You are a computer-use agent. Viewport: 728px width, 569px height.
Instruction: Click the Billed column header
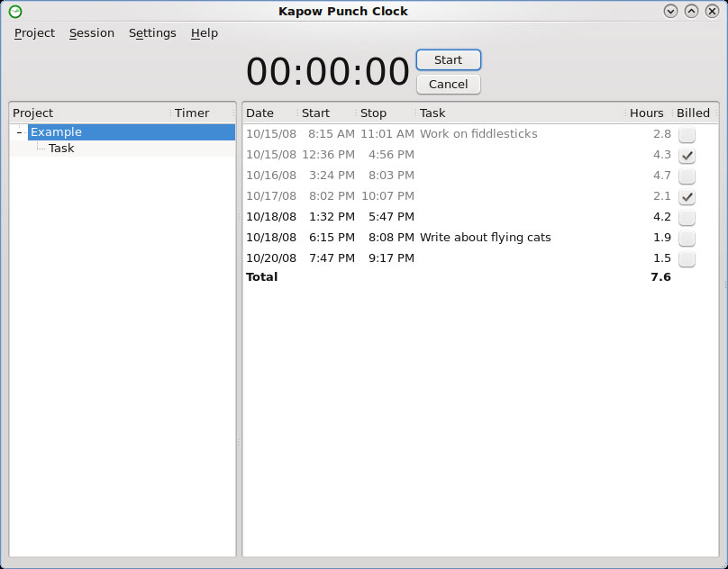[x=695, y=113]
